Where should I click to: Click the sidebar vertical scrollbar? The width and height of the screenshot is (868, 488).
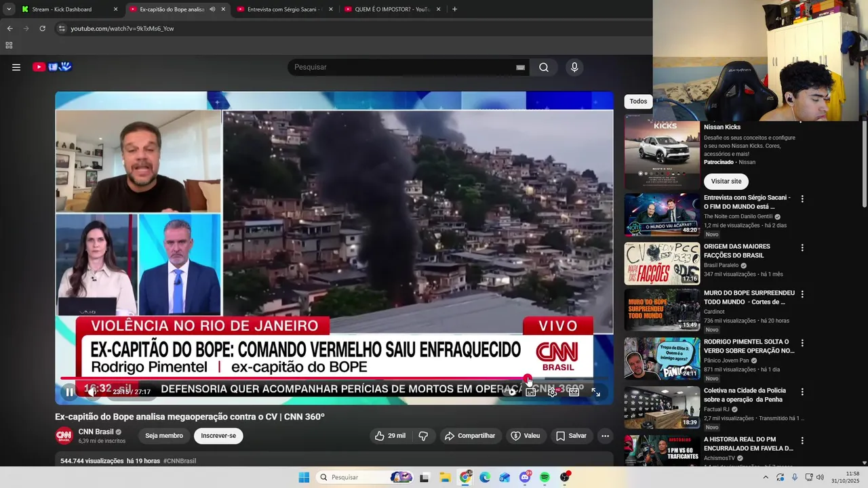tap(865, 163)
